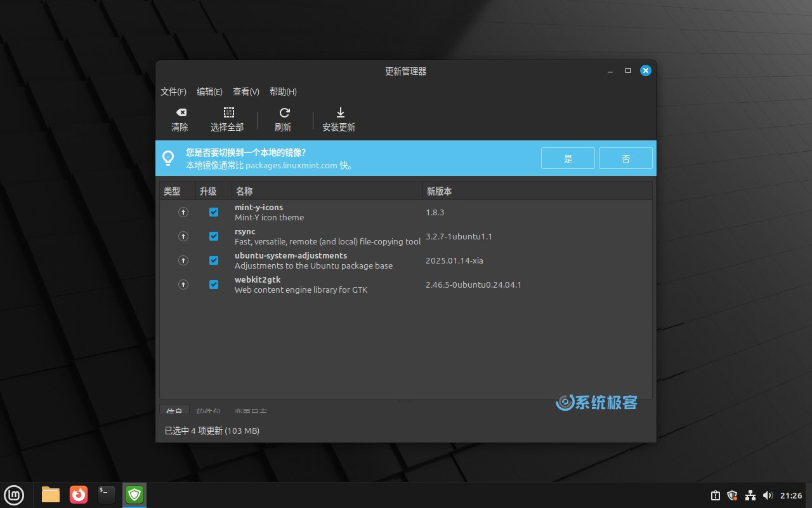Click the pane divider handle below the list

click(406, 401)
